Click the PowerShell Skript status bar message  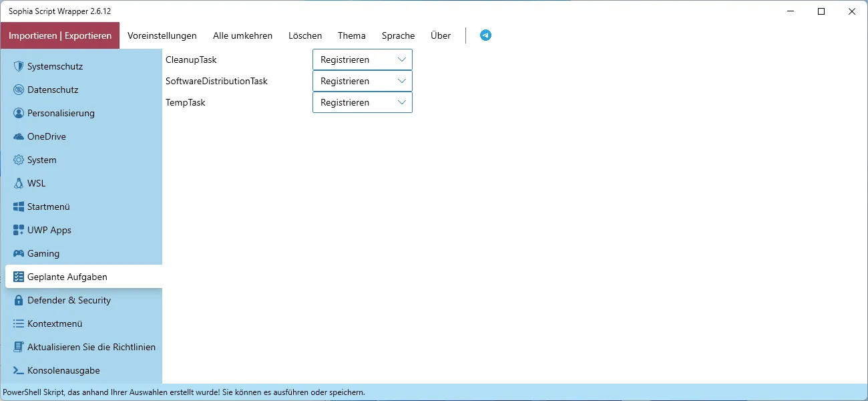184,392
